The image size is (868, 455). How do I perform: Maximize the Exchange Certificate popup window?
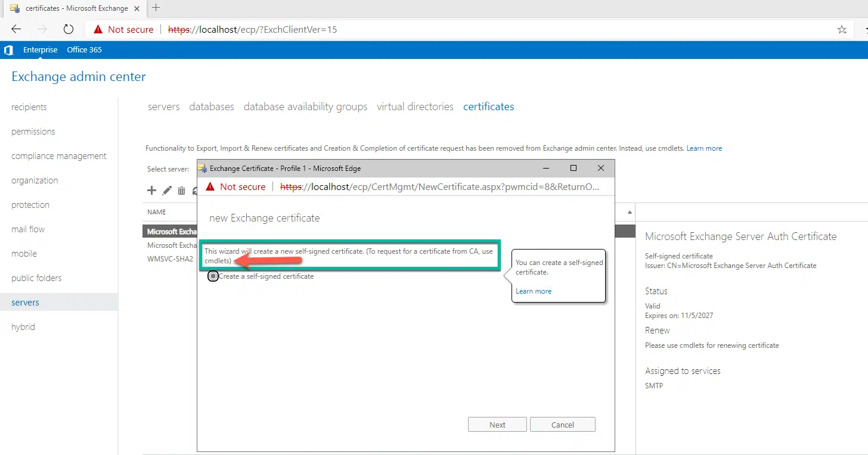573,168
